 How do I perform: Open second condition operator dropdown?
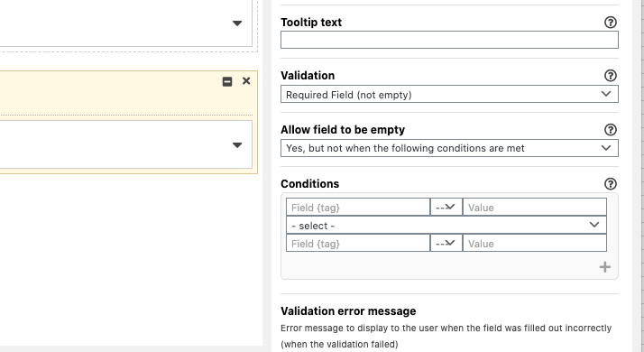point(446,244)
